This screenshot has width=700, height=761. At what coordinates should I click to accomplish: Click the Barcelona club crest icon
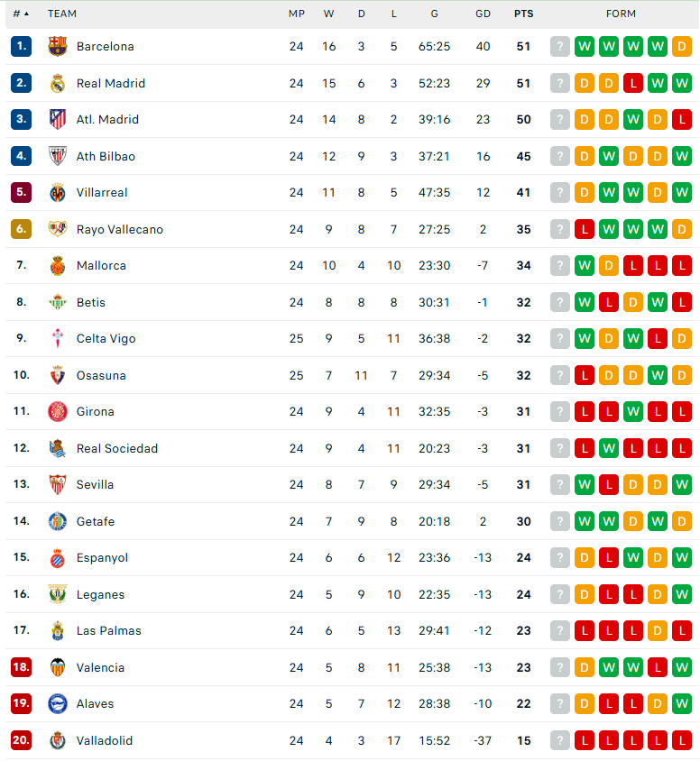click(58, 47)
